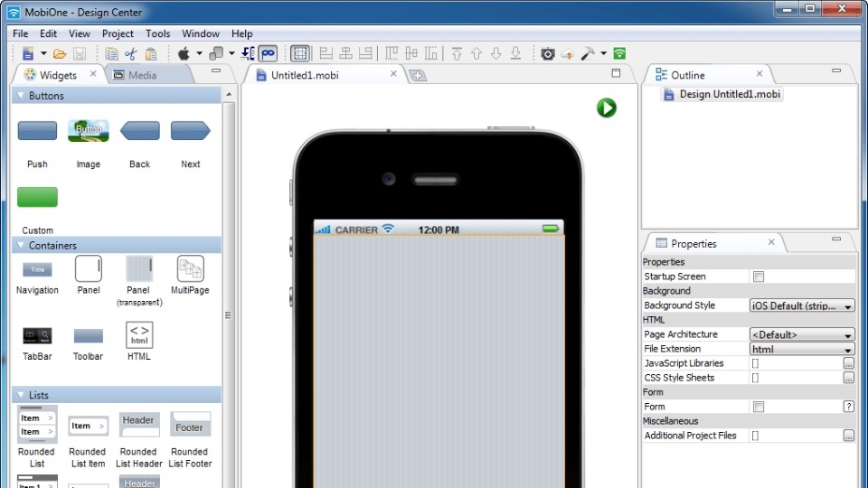Open the Tools menu
Image resolution: width=868 pixels, height=488 pixels.
click(x=157, y=33)
